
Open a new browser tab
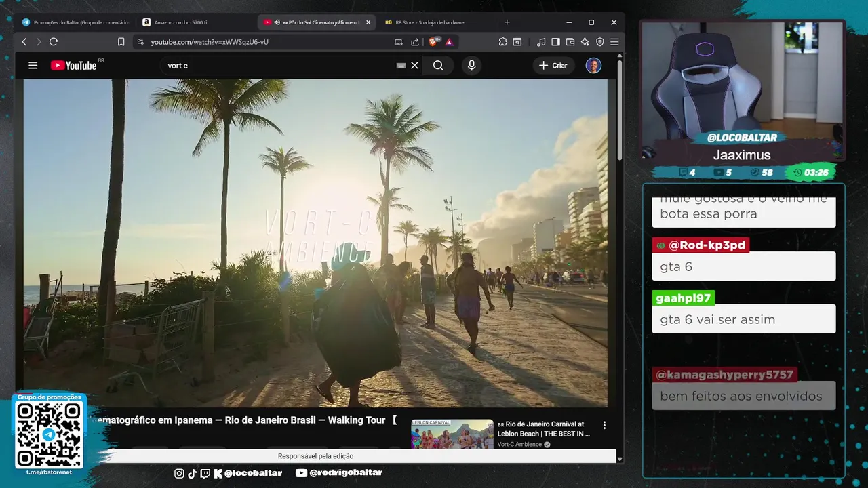pyautogui.click(x=507, y=22)
